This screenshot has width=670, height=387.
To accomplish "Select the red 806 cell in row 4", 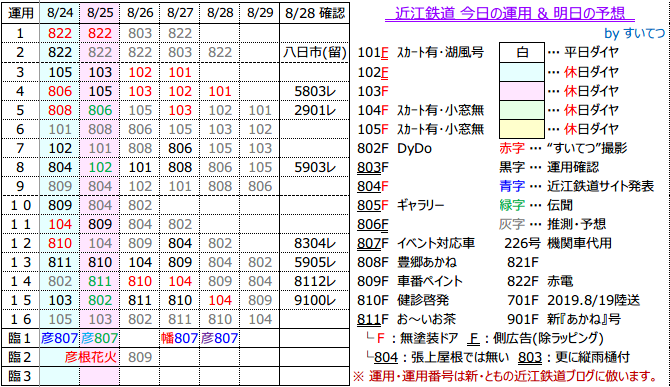I will click(60, 91).
